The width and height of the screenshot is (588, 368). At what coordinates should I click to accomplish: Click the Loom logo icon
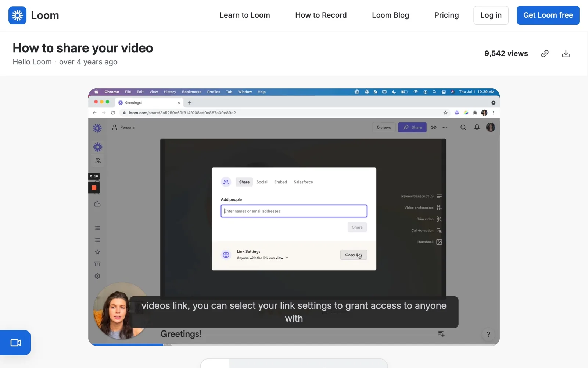click(17, 15)
